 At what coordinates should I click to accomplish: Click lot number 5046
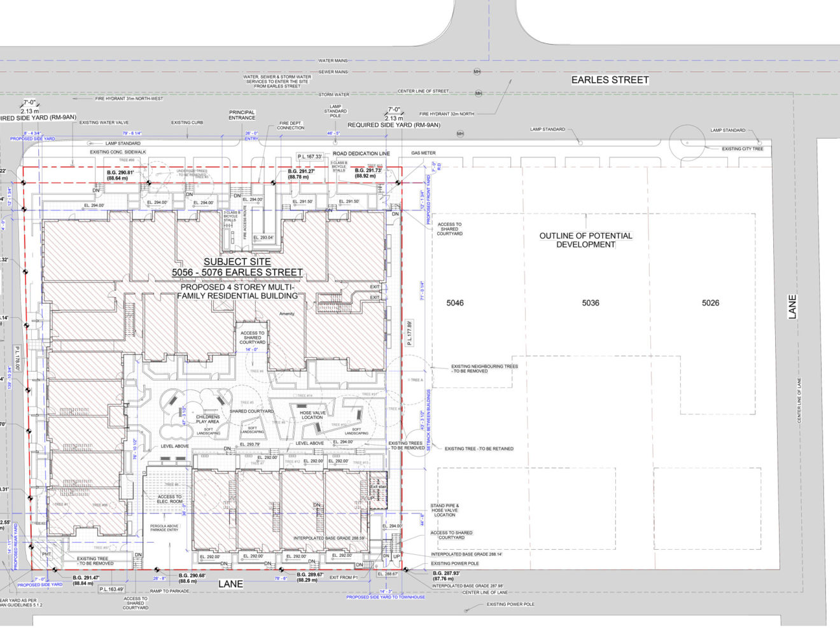click(x=454, y=303)
